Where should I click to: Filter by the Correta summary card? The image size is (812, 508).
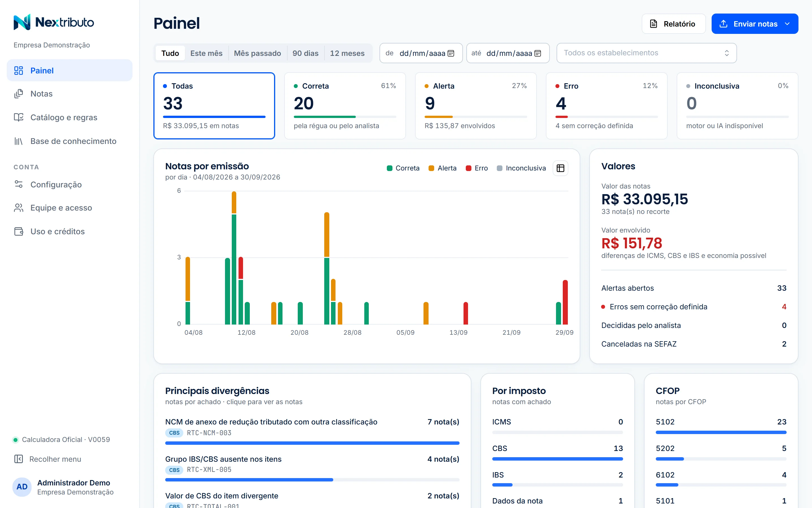click(345, 106)
